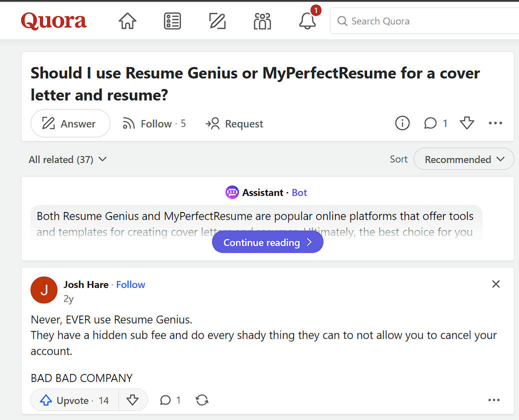Follow Josh Hare

130,284
